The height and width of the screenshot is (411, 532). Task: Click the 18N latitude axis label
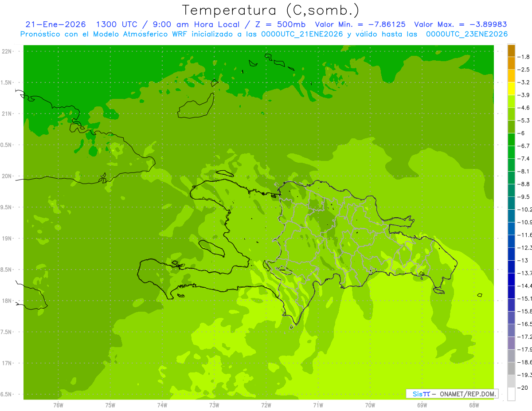[8, 301]
